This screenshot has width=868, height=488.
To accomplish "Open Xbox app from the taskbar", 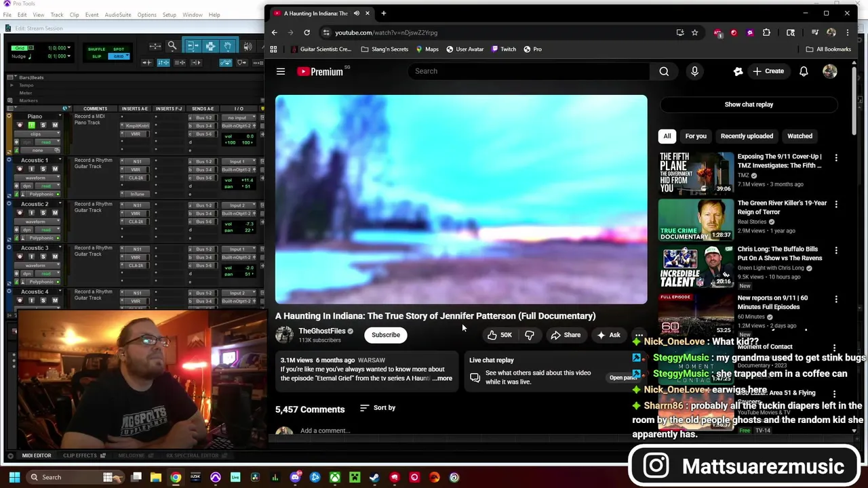I will point(335,477).
